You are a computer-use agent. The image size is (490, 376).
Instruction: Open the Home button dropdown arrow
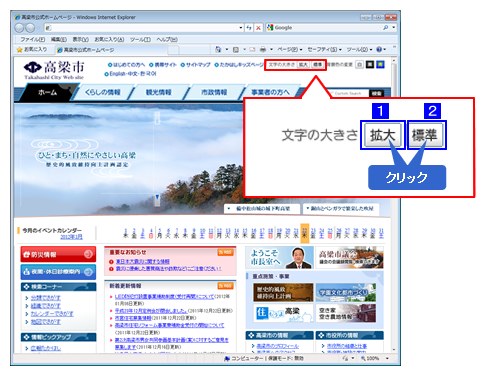227,50
